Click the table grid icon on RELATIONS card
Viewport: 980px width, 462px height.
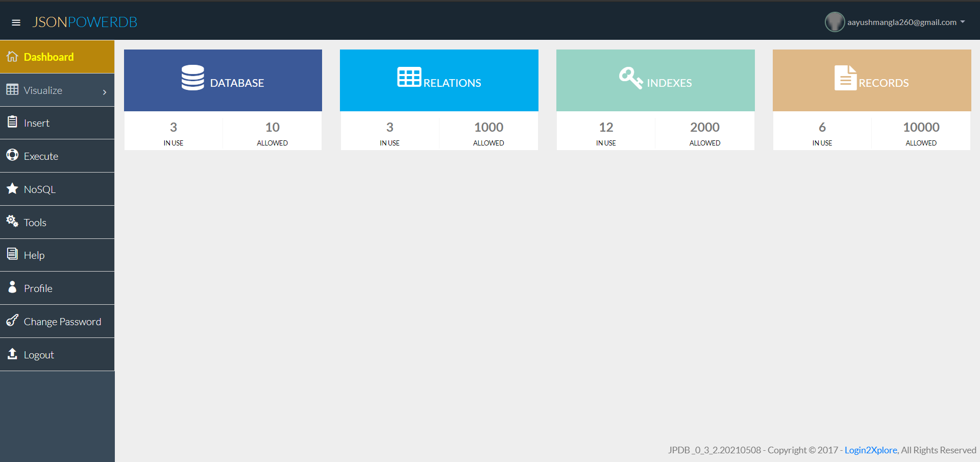pos(408,78)
